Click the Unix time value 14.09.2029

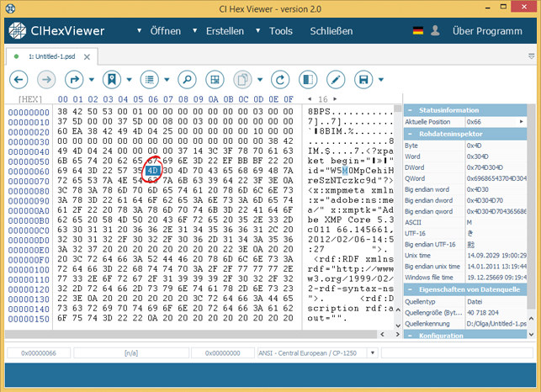(x=496, y=256)
